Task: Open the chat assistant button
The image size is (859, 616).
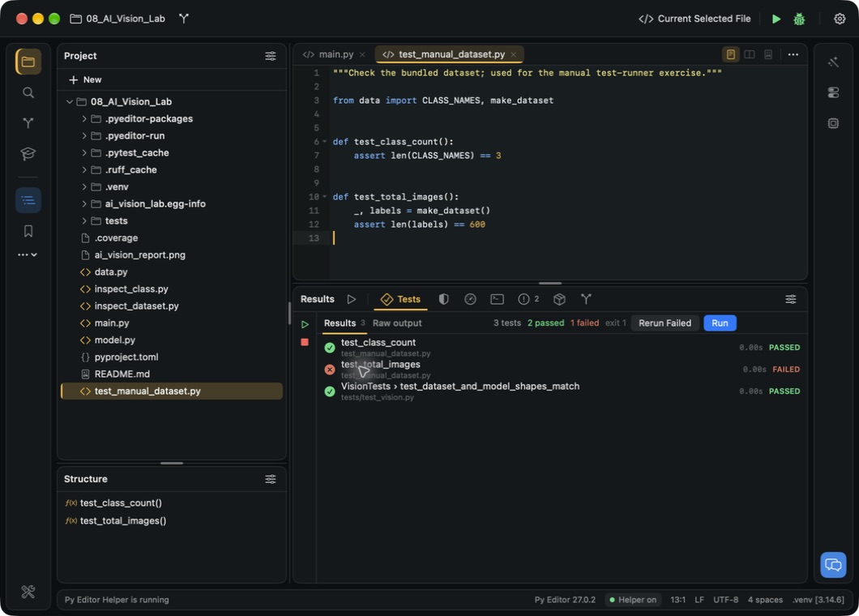Action: pos(833,564)
